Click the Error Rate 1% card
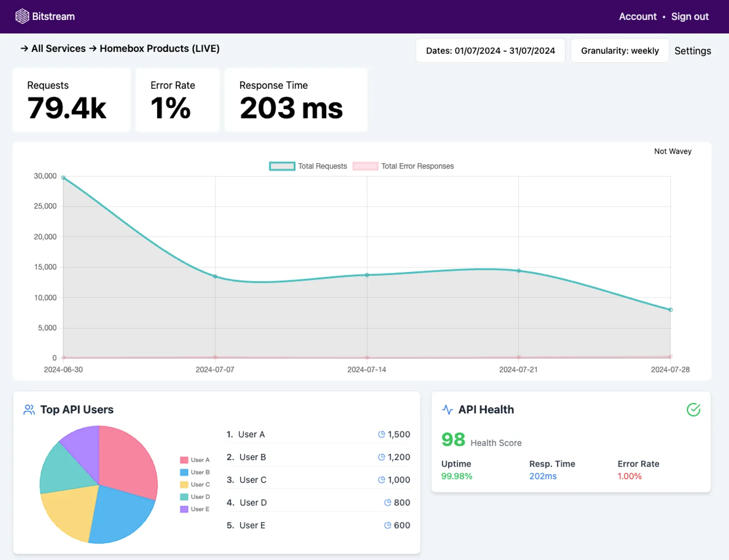729x560 pixels. [177, 100]
